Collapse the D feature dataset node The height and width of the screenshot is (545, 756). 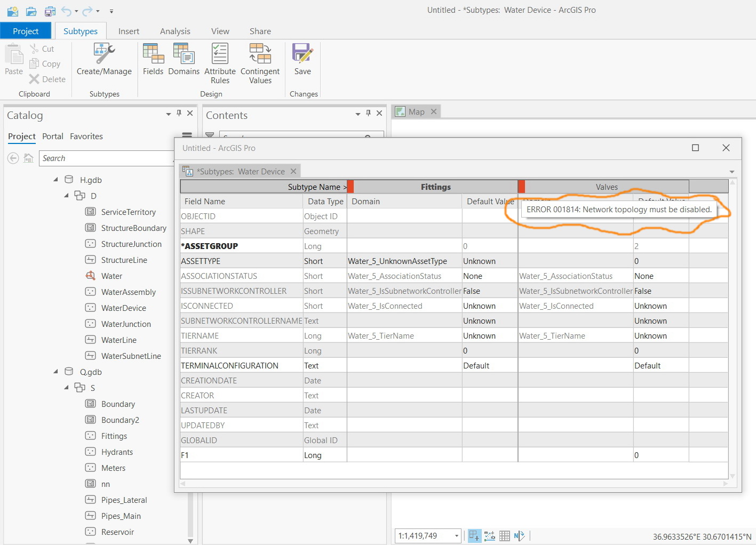pyautogui.click(x=67, y=196)
